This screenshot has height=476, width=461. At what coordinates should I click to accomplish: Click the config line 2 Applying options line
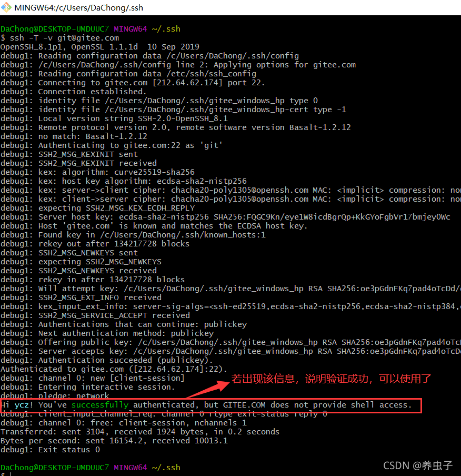coord(178,65)
